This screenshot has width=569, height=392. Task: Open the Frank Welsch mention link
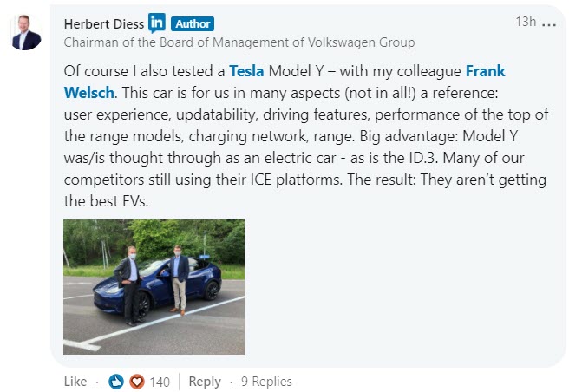click(x=284, y=82)
